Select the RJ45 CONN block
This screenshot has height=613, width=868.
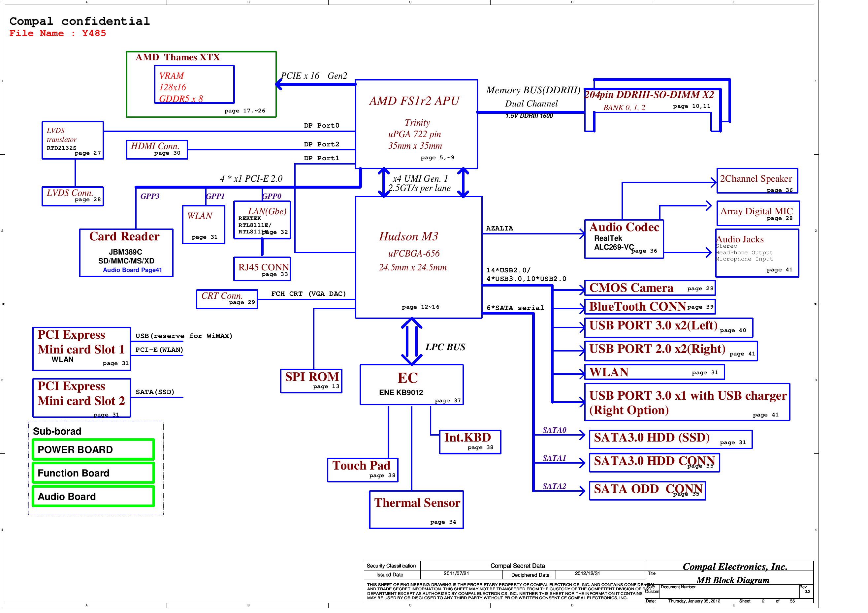tap(262, 269)
